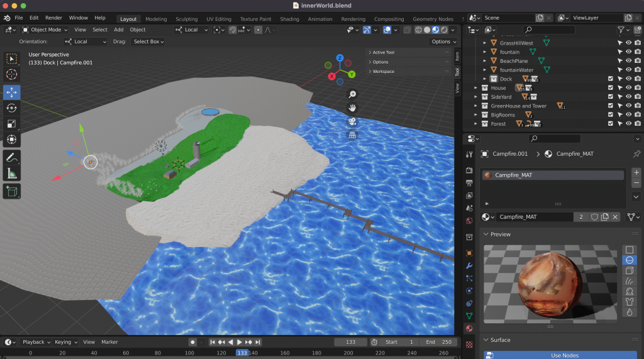Viewport: 644px width, 359px height.
Task: Click the Add Cube tool
Action: 12,191
